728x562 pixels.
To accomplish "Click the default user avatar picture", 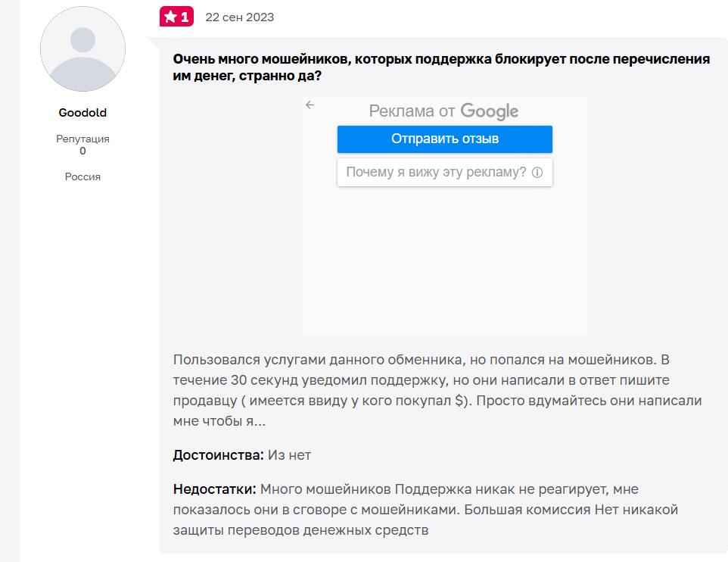I will pos(82,49).
